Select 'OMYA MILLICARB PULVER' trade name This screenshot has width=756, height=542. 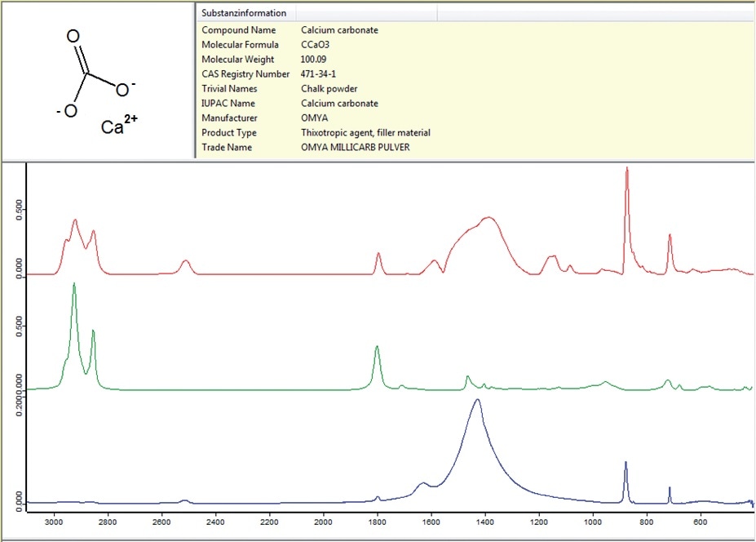coord(356,147)
